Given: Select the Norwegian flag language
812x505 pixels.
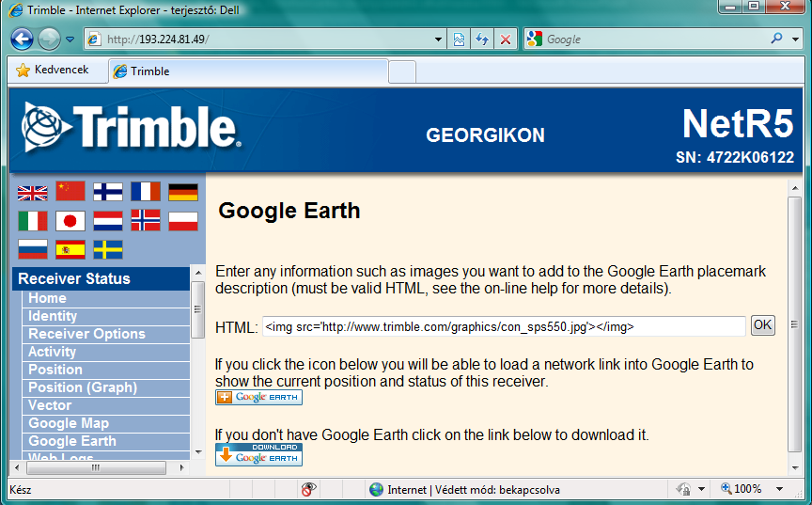Looking at the screenshot, I should click(x=146, y=220).
